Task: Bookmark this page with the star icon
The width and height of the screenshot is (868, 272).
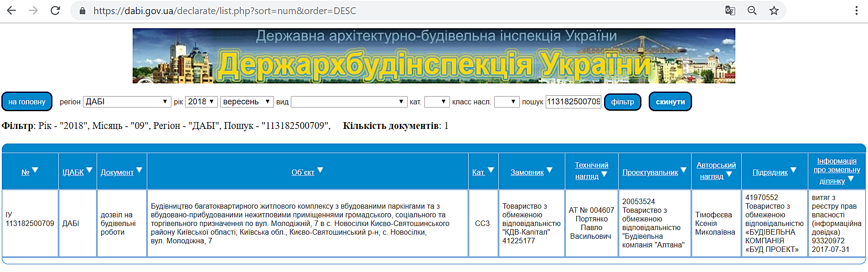Action: click(774, 10)
